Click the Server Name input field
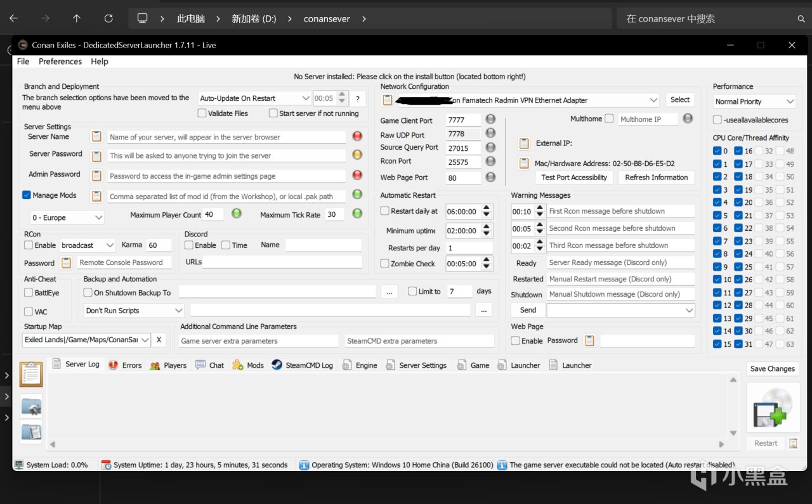 (x=226, y=137)
